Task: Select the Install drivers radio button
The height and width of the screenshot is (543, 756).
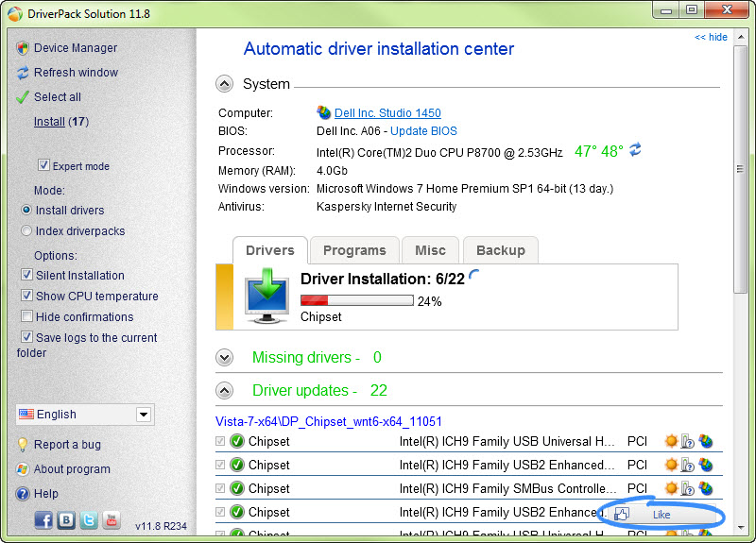Action: [x=26, y=210]
